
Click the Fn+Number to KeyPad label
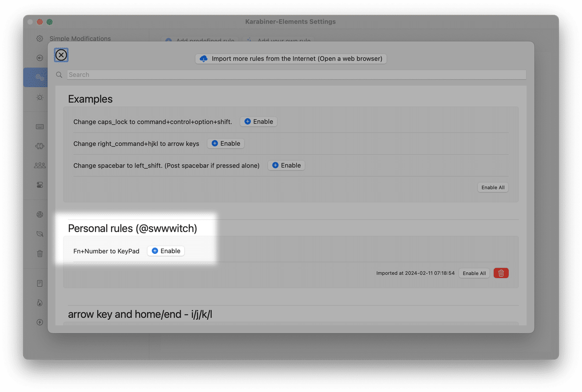[x=106, y=251]
